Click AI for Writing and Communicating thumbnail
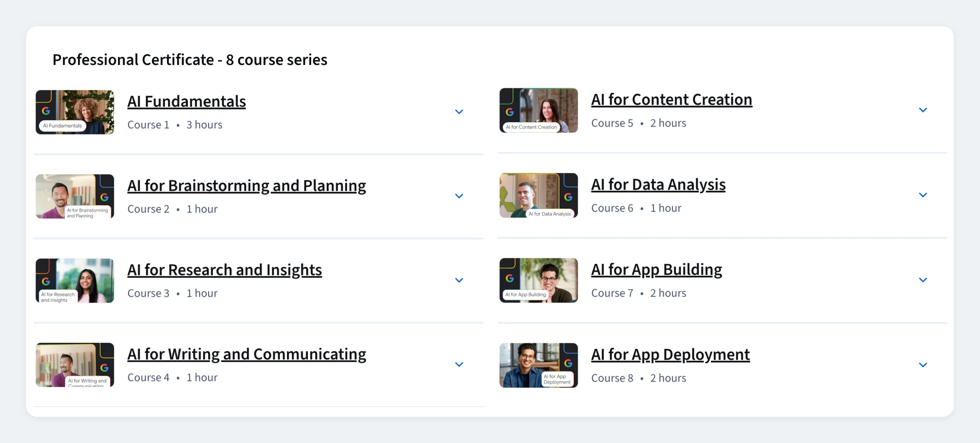The image size is (980, 443). click(x=75, y=365)
